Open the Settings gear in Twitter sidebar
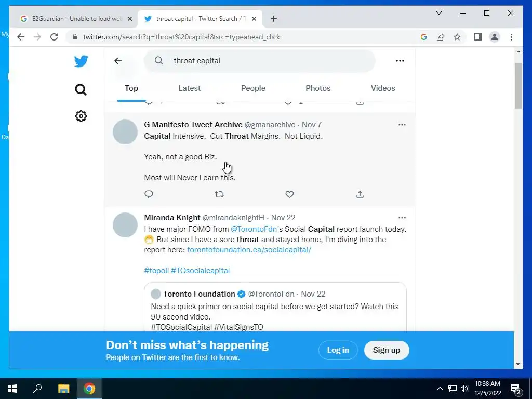 click(x=81, y=116)
